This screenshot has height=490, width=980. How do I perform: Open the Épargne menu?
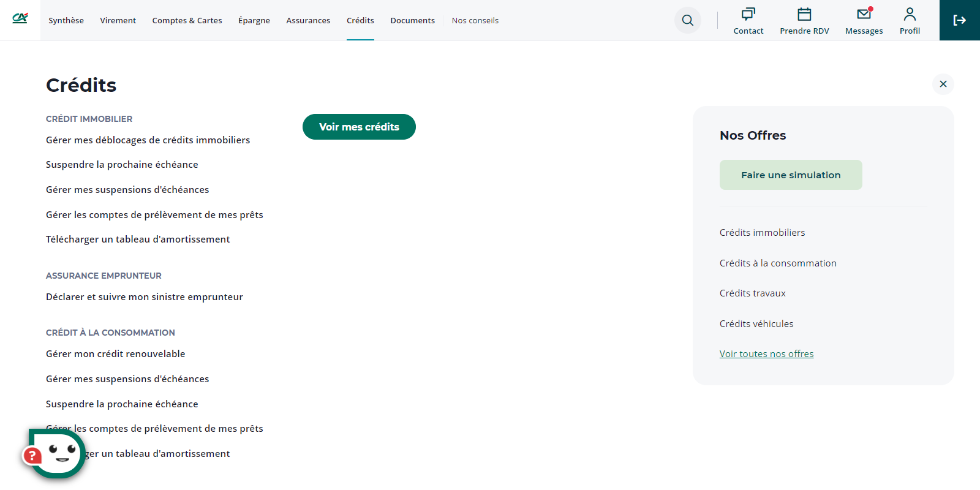(x=254, y=20)
